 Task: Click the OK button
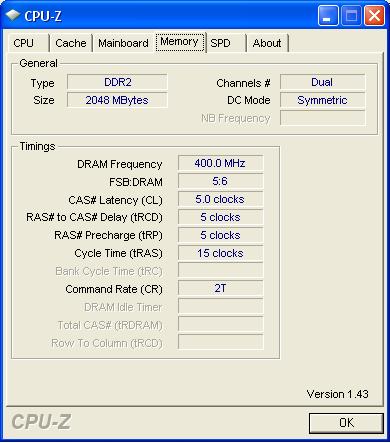point(346,423)
